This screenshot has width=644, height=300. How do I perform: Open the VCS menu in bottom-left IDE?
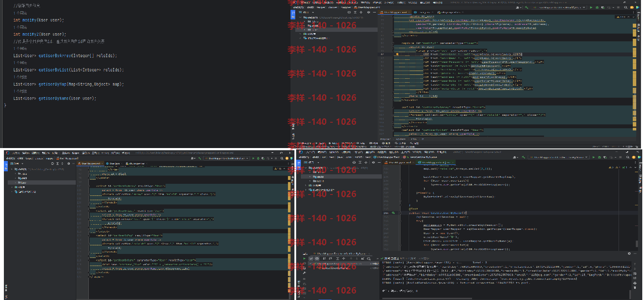[105, 153]
